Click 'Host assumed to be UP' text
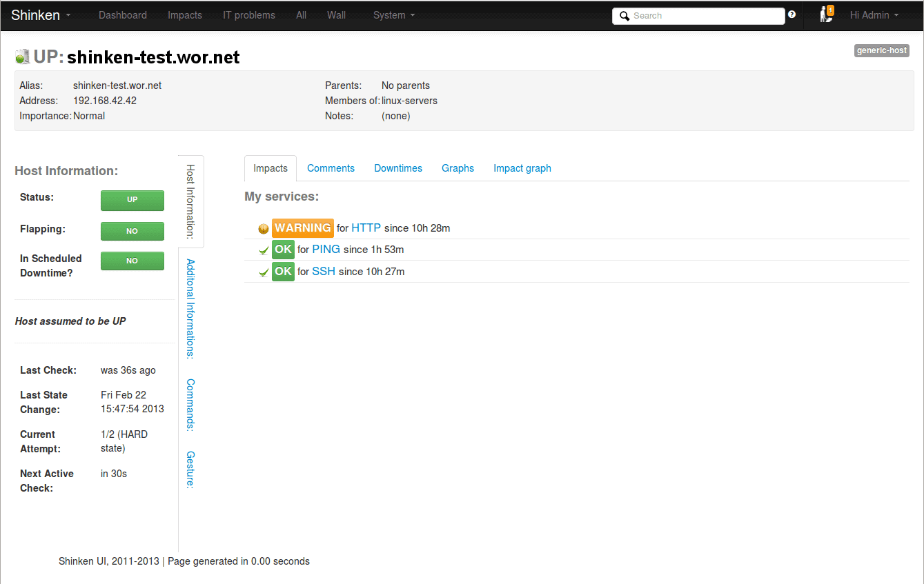Viewport: 924px width, 584px height. [x=70, y=321]
